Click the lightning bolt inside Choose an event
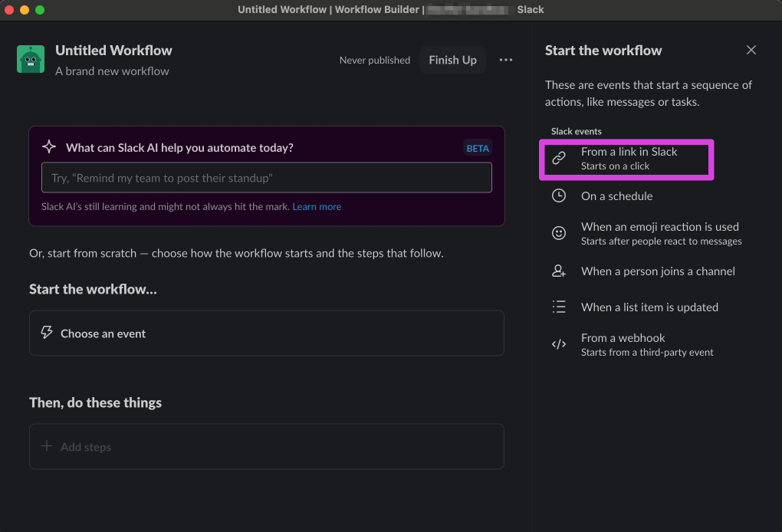Viewport: 782px width, 532px height. point(47,333)
